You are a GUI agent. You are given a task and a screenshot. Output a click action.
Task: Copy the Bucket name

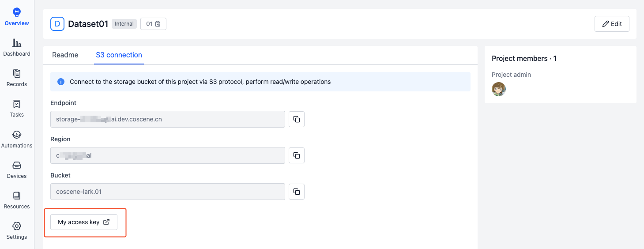coord(297,192)
